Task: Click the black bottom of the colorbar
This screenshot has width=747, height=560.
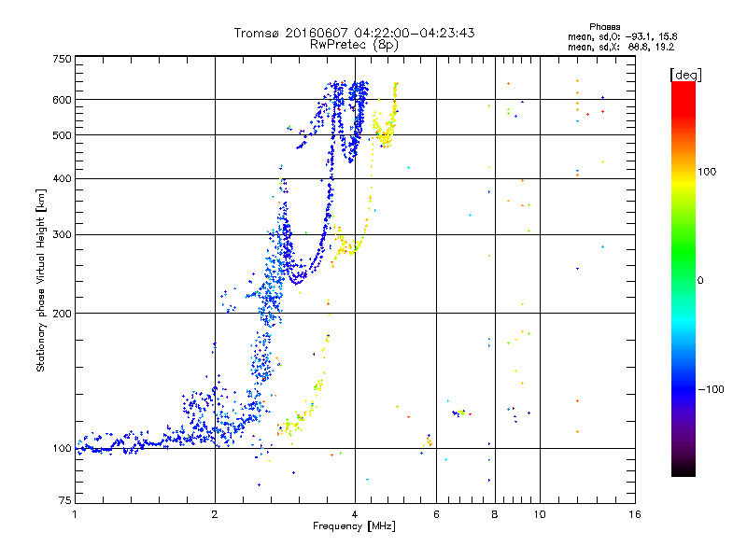Action: (684, 469)
